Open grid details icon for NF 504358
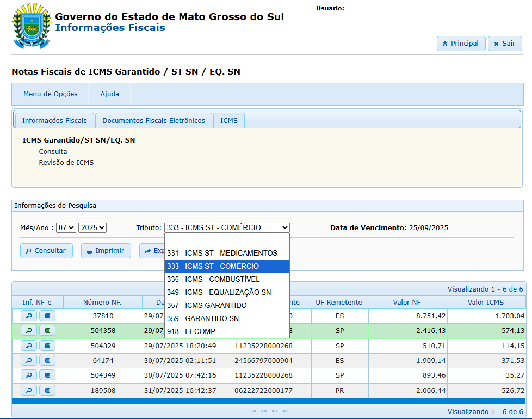532x419 pixels. (47, 330)
